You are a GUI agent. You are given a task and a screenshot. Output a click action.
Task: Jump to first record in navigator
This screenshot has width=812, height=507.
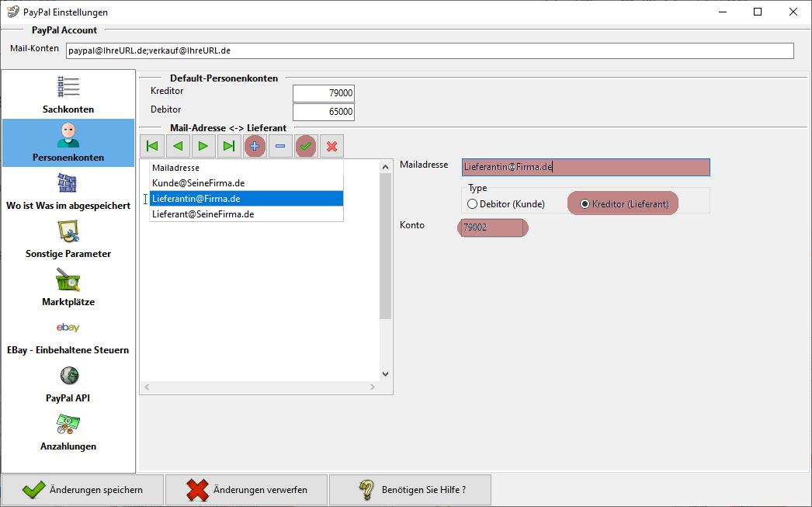click(x=152, y=146)
